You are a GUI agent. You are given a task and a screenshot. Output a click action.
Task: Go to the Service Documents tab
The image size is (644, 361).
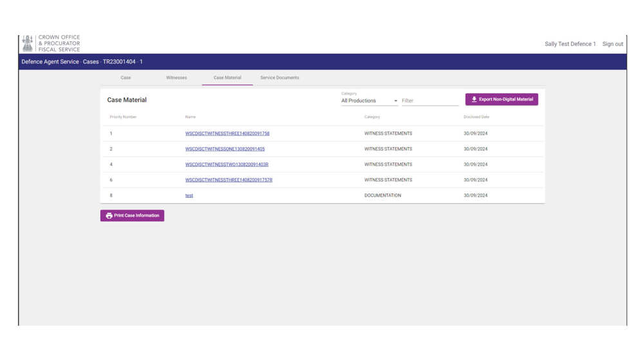(x=279, y=77)
